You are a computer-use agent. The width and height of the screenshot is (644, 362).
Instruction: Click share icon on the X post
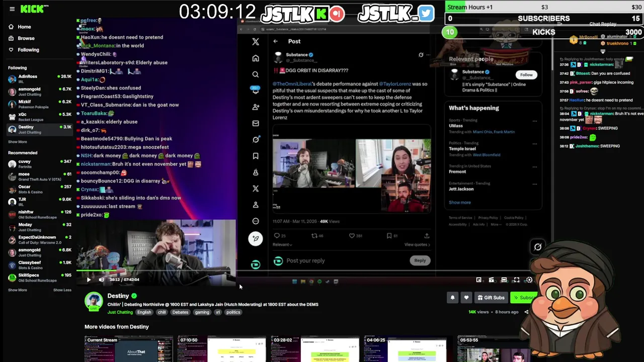427,235
